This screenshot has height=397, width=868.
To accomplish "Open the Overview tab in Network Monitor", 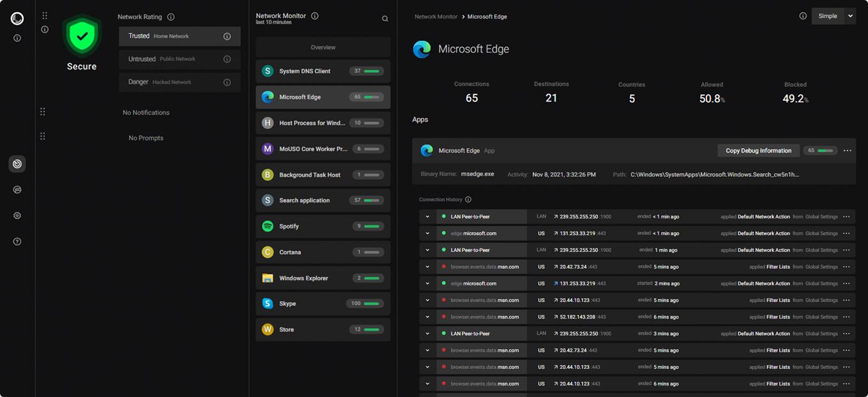I will point(323,47).
